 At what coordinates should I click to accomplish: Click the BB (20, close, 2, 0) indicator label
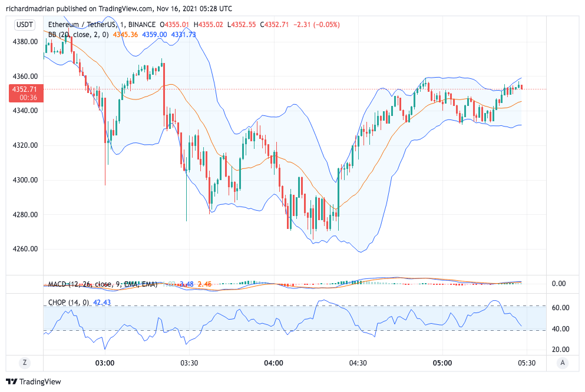(x=79, y=35)
